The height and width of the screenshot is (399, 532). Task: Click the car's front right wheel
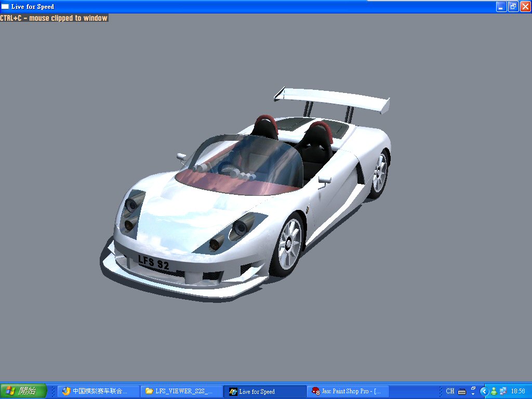289,243
